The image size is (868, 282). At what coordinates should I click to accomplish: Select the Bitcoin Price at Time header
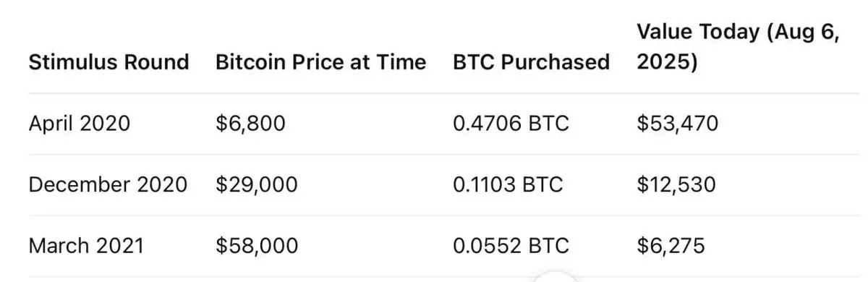point(320,62)
